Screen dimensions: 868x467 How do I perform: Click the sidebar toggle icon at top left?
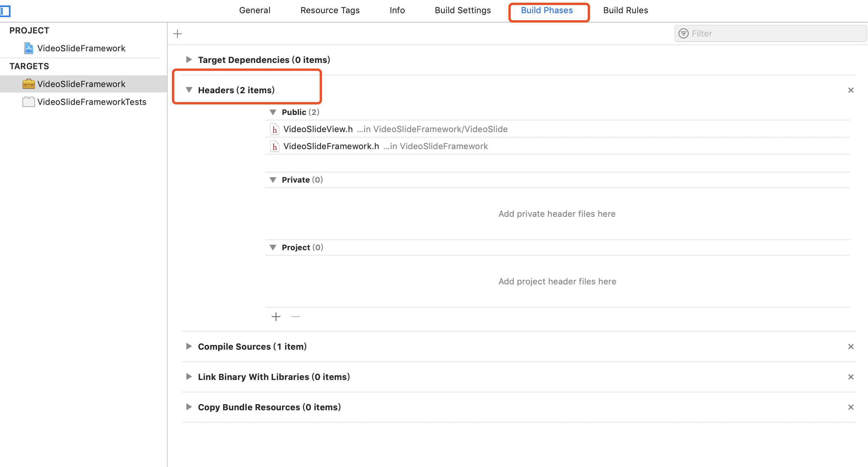coord(5,11)
